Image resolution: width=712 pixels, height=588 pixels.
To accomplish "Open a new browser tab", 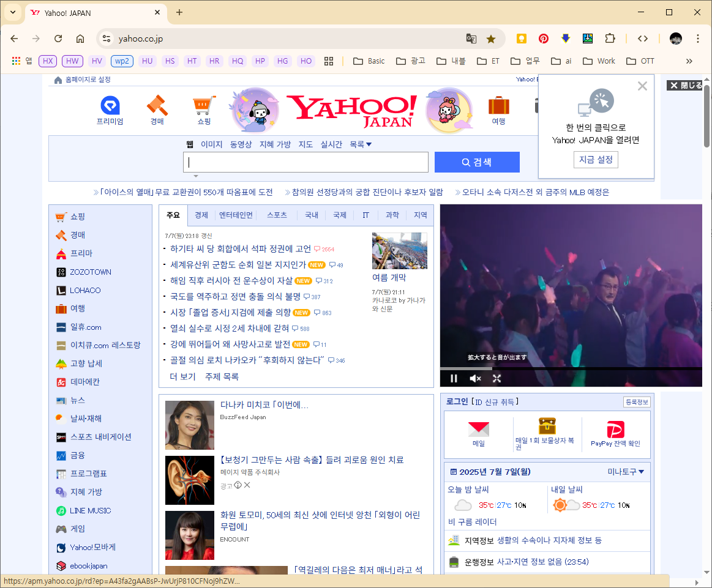I will pyautogui.click(x=179, y=12).
